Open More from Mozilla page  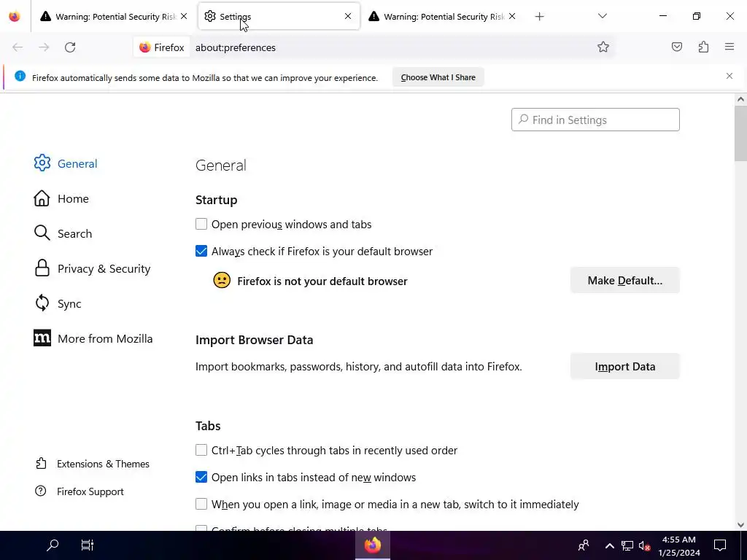pyautogui.click(x=93, y=338)
